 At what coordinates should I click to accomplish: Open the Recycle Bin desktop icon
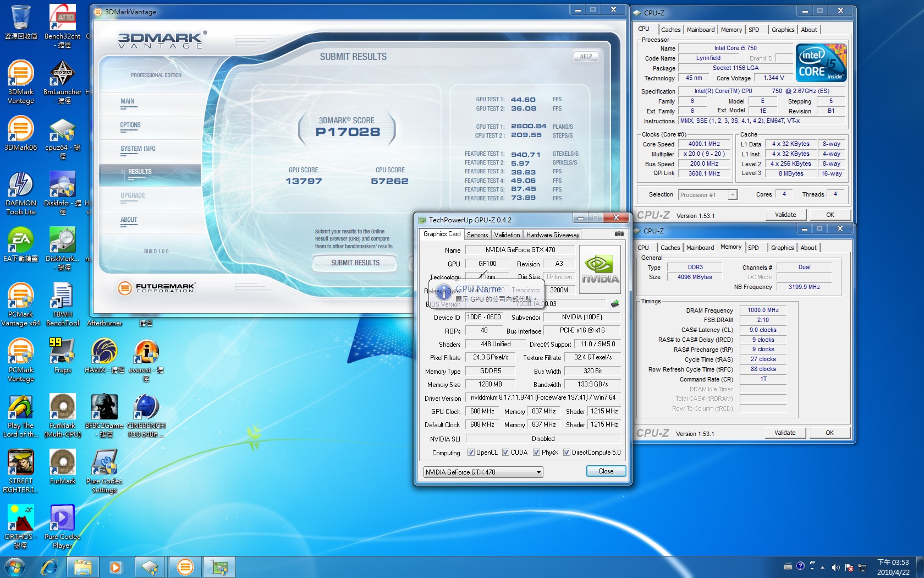[21, 22]
